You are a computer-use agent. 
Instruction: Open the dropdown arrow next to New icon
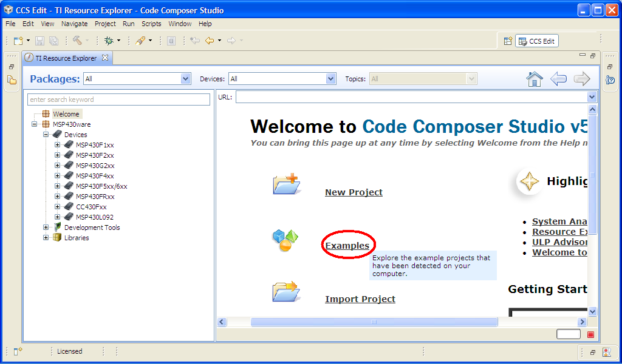click(x=28, y=41)
